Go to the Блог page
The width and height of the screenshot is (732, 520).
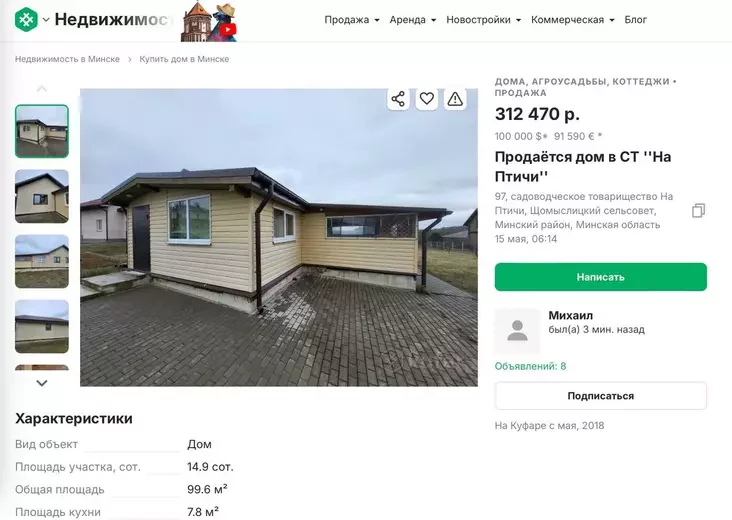point(635,20)
